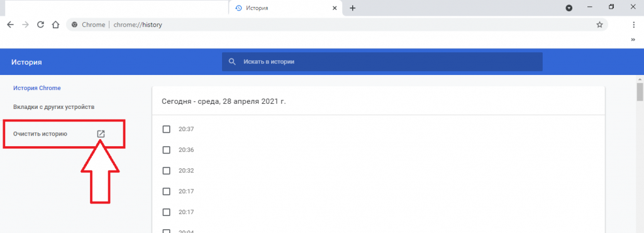Click the Chrome site info icon
The width and height of the screenshot is (644, 233).
click(74, 25)
